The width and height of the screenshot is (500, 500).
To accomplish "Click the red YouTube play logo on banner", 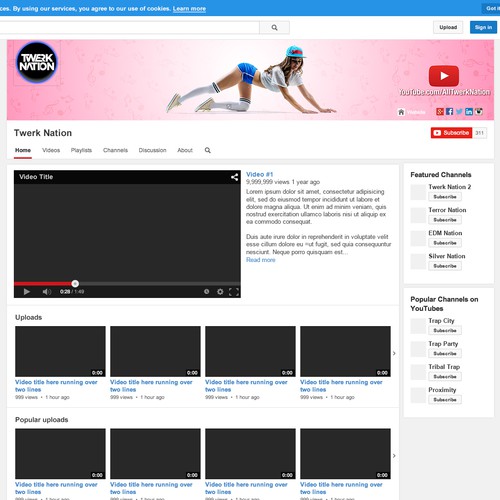I will pos(444,76).
